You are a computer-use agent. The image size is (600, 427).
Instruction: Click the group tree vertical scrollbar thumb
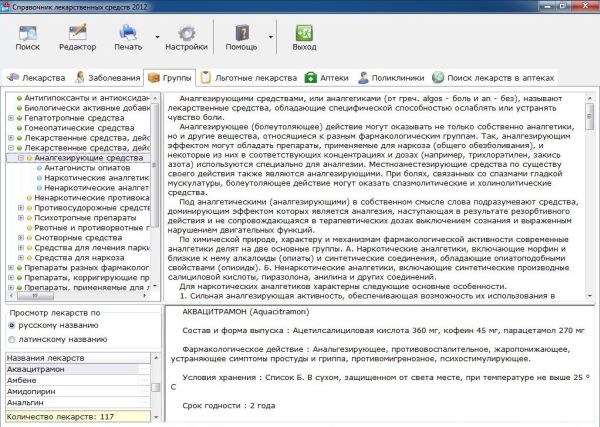coord(155,165)
